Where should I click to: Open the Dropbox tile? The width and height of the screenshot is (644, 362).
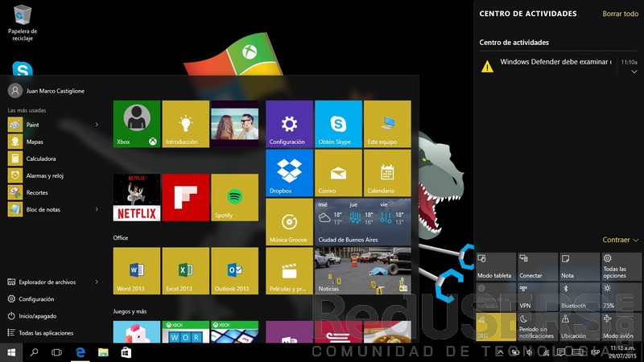pos(289,173)
